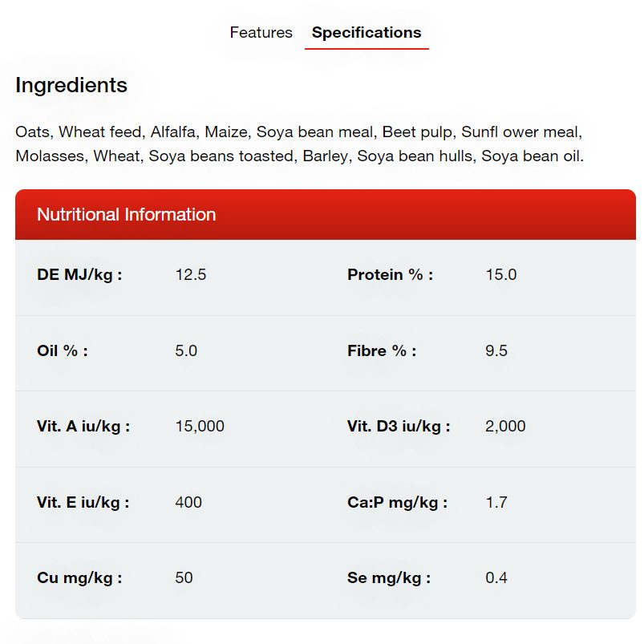This screenshot has width=644, height=644.
Task: Click the Protein % label
Action: coord(390,275)
